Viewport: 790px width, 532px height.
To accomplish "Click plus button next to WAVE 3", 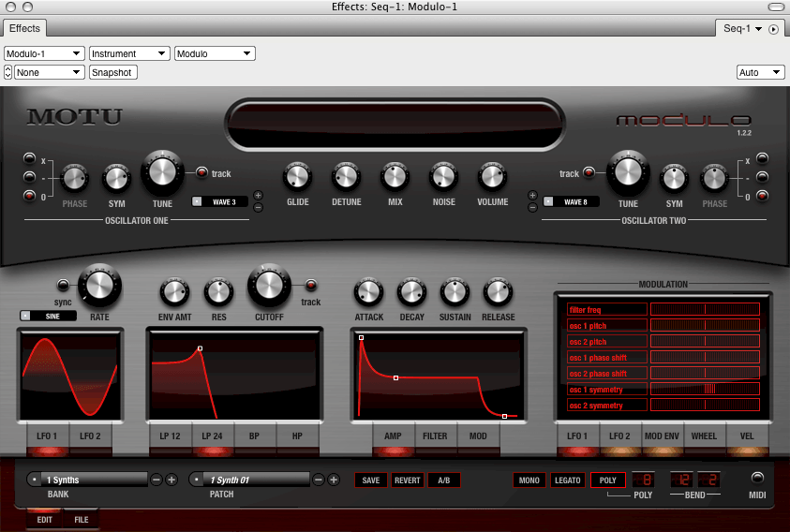I will [x=258, y=196].
